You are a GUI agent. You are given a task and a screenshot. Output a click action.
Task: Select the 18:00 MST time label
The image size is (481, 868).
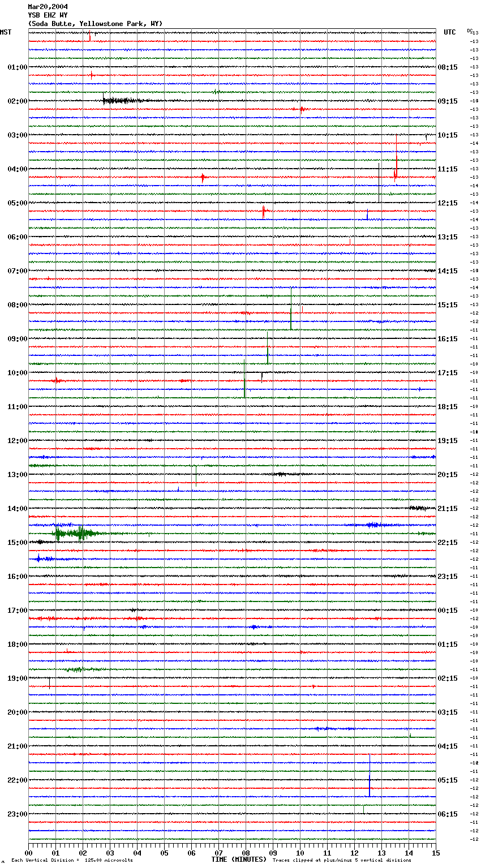pyautogui.click(x=17, y=644)
